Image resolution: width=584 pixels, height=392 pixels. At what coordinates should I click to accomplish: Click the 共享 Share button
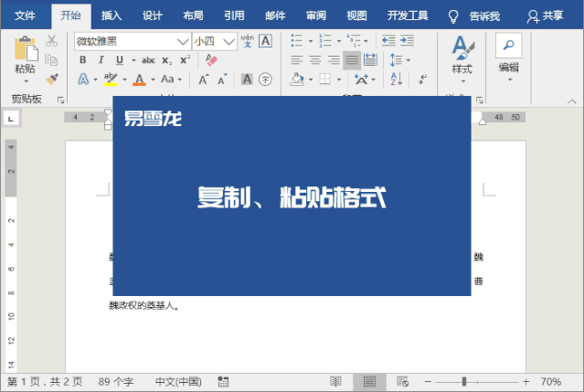pos(545,16)
